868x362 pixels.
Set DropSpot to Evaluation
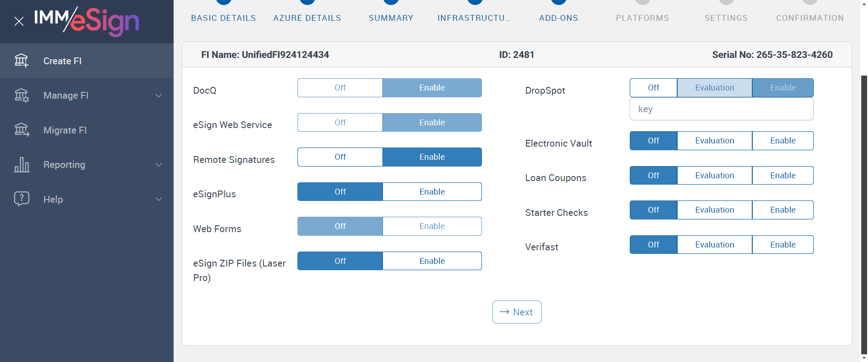click(x=715, y=88)
